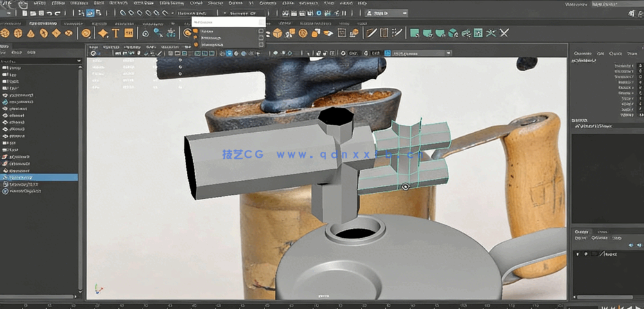This screenshot has width=644, height=309.
Task: Create a polygon sphere from the shelf
Action: pos(5,33)
